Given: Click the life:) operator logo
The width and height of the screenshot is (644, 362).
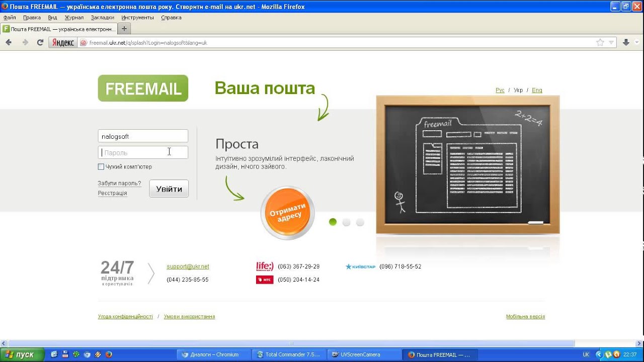Looking at the screenshot, I should (x=265, y=266).
